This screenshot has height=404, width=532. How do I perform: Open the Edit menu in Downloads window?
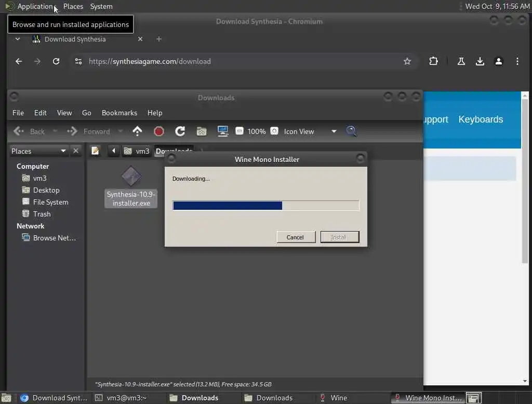[x=41, y=113]
